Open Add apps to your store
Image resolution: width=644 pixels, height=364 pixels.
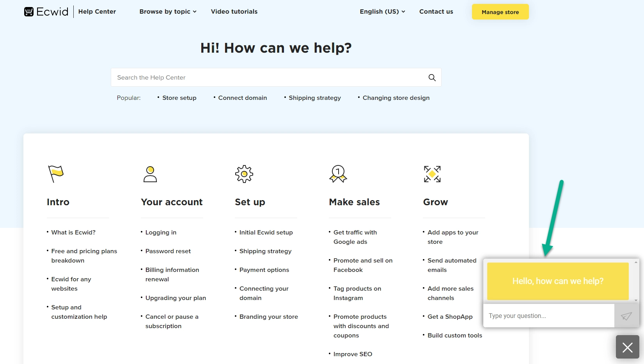point(453,237)
